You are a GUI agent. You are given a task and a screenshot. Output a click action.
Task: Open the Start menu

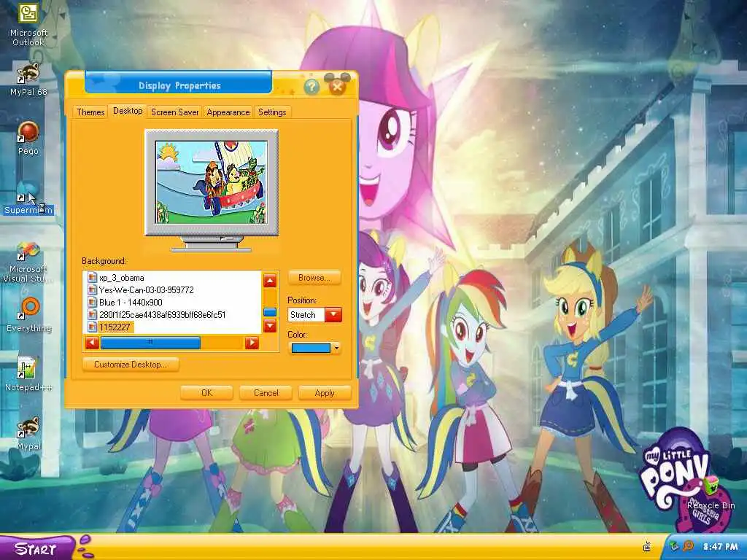37,548
